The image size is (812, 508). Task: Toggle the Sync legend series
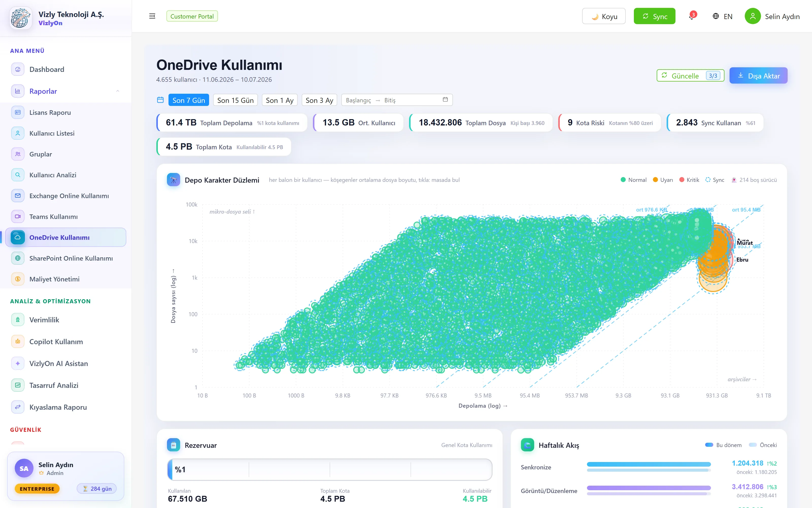tap(715, 180)
